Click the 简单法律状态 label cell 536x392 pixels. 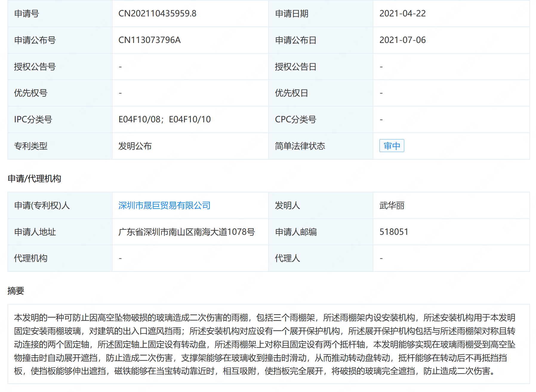[321, 146]
